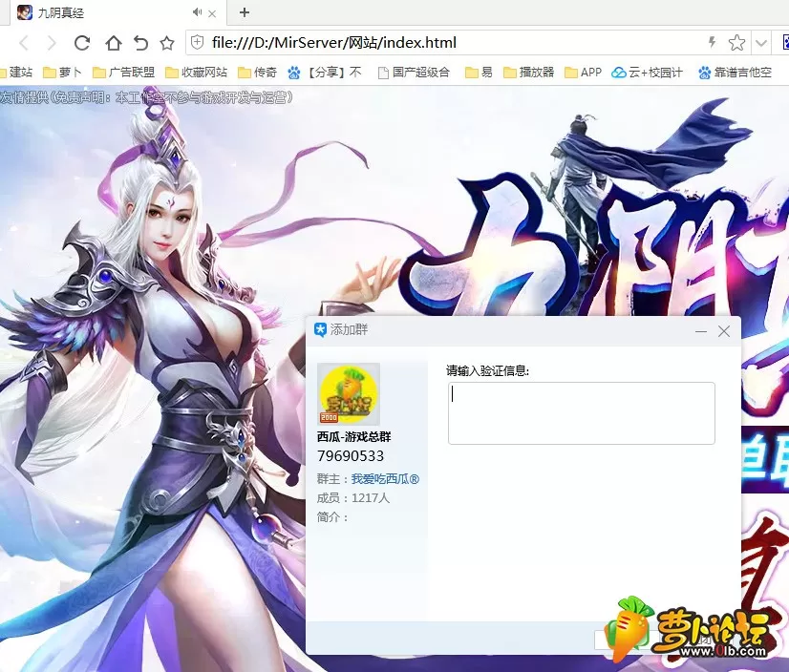
Task: Open the 广告联盟 bookmark folder
Action: point(124,73)
